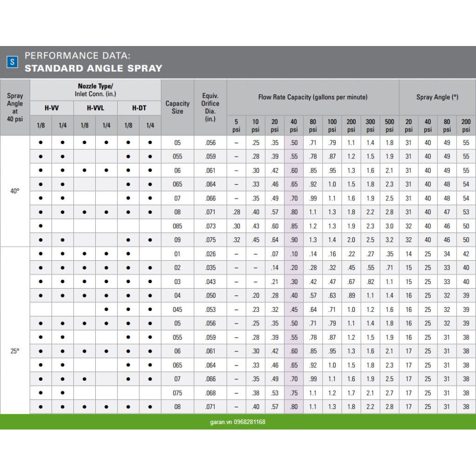The height and width of the screenshot is (476, 476).
Task: Click capacity size 04
Action: point(177,295)
